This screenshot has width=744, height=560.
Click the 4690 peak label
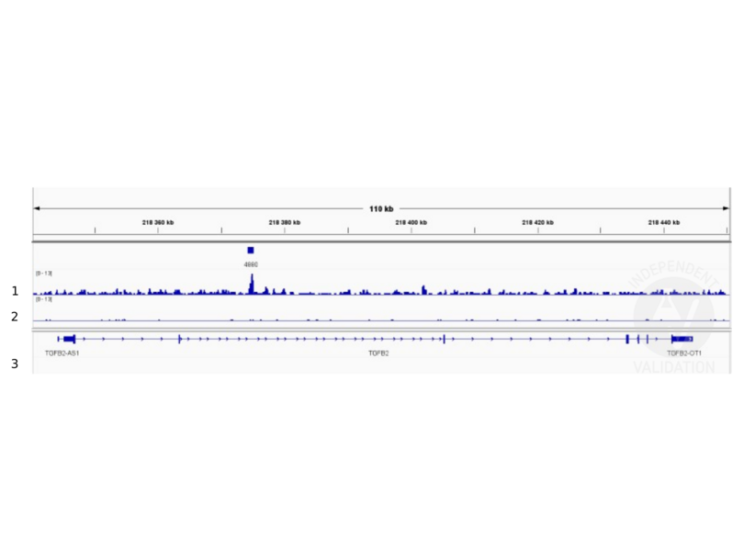click(251, 264)
